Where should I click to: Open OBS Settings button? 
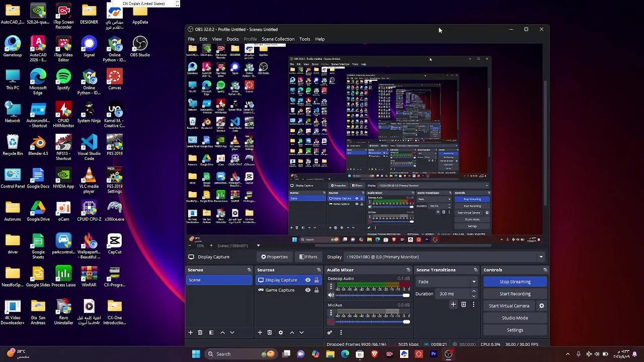point(515,330)
